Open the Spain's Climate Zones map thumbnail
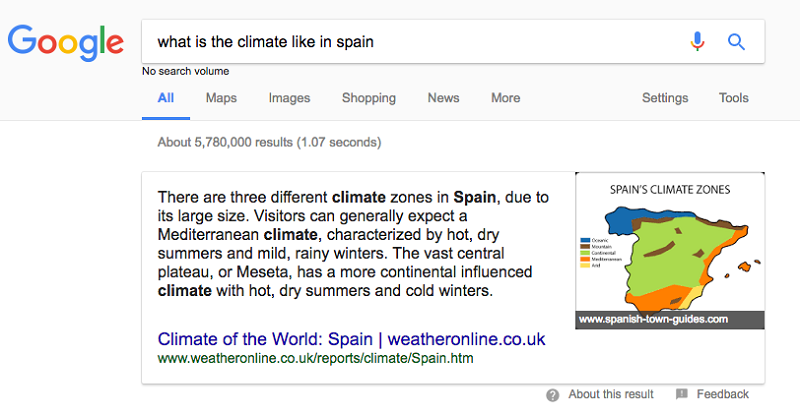Image resolution: width=800 pixels, height=415 pixels. coord(669,251)
